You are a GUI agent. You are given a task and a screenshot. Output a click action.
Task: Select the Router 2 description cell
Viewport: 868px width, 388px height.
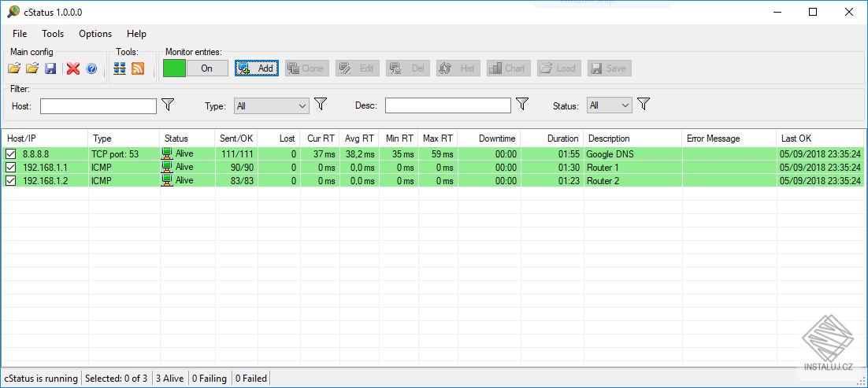coord(632,180)
